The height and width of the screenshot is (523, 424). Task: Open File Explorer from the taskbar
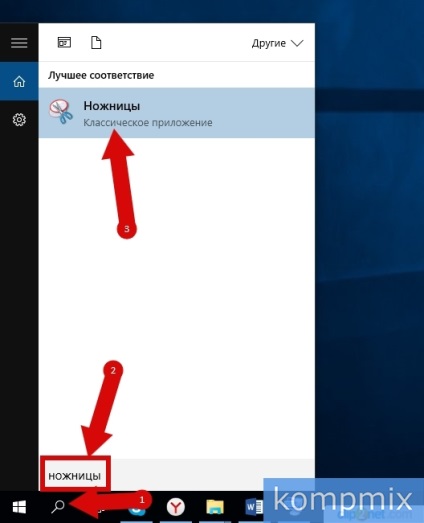click(215, 507)
